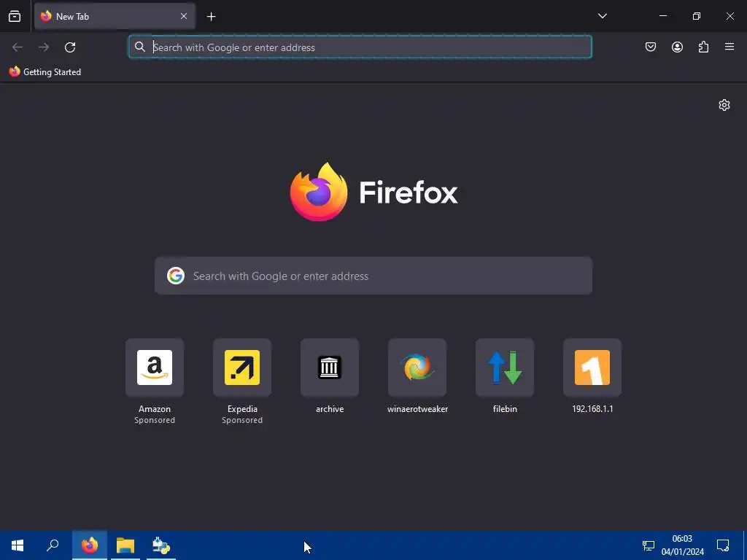Screen dimensions: 747x560
Task: Open the hamburger application menu
Action: point(729,47)
